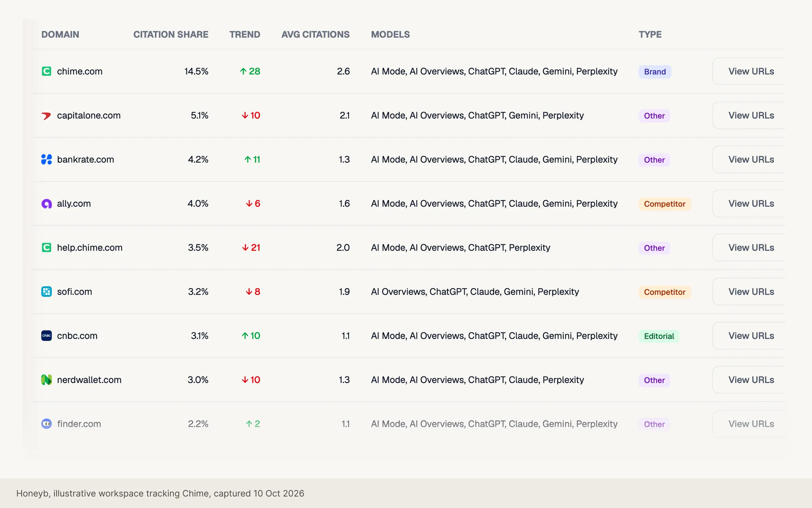Open View URLs for ally.com

click(749, 203)
